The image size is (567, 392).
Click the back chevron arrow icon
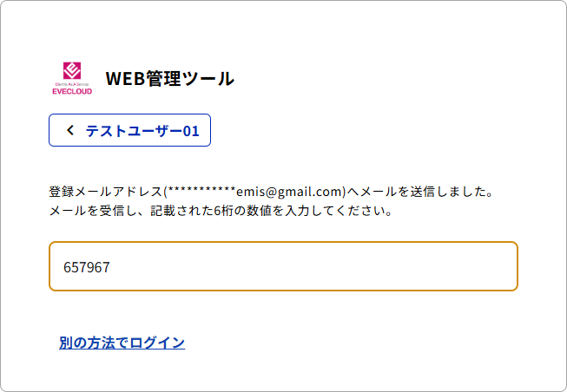(70, 131)
